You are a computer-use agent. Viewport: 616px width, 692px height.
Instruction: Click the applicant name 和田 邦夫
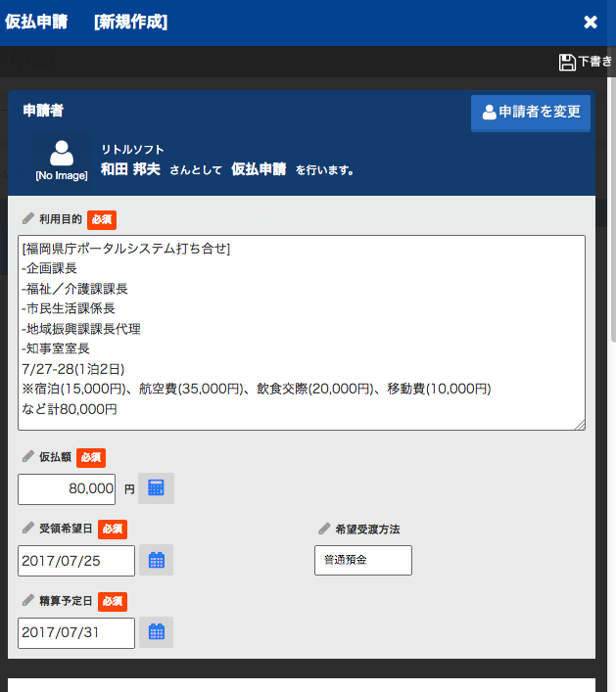click(130, 169)
